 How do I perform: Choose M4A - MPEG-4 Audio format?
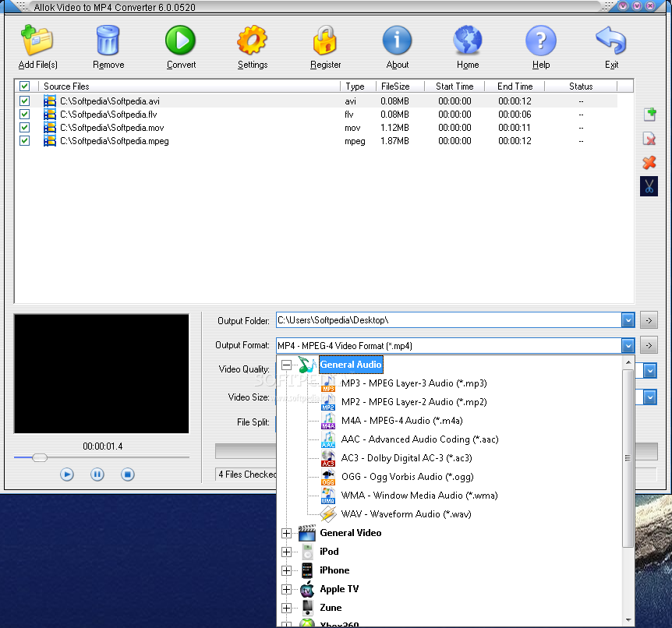click(402, 421)
